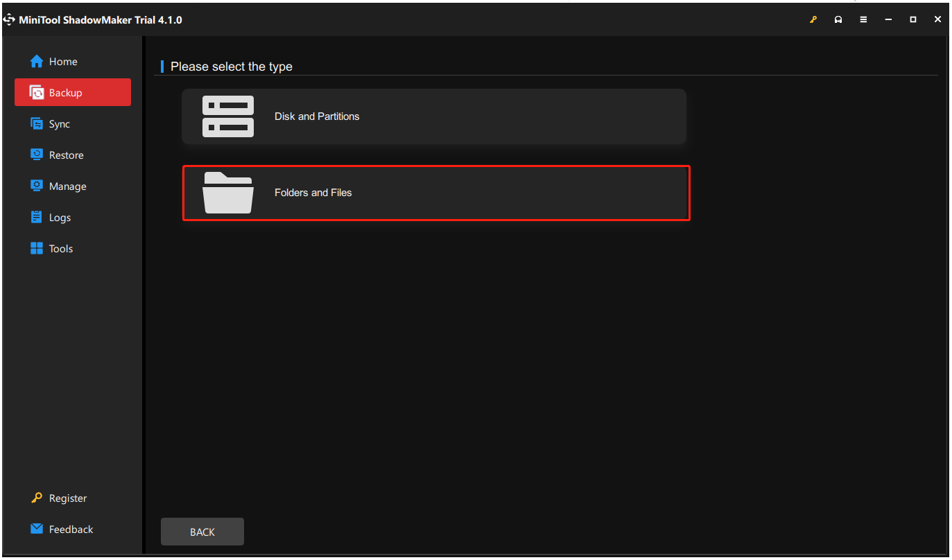Open the headset support icon
Screen dimensions: 952x560
coord(838,19)
